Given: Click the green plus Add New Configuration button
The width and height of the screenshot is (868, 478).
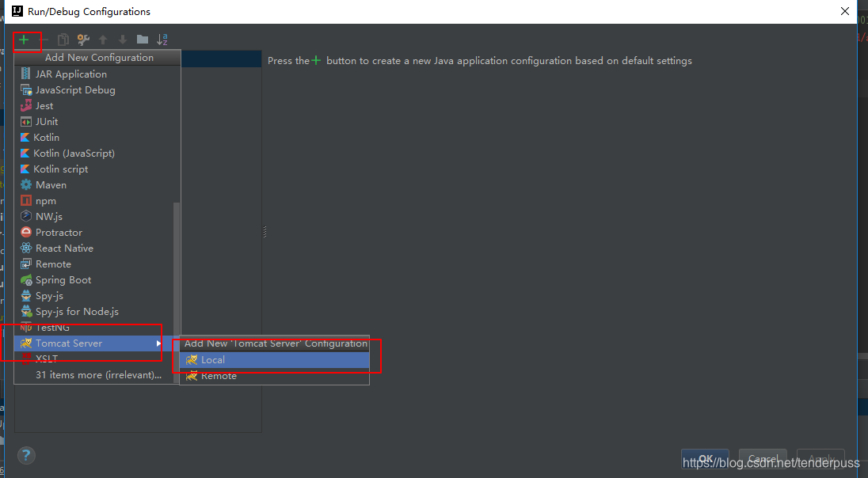Looking at the screenshot, I should [24, 40].
